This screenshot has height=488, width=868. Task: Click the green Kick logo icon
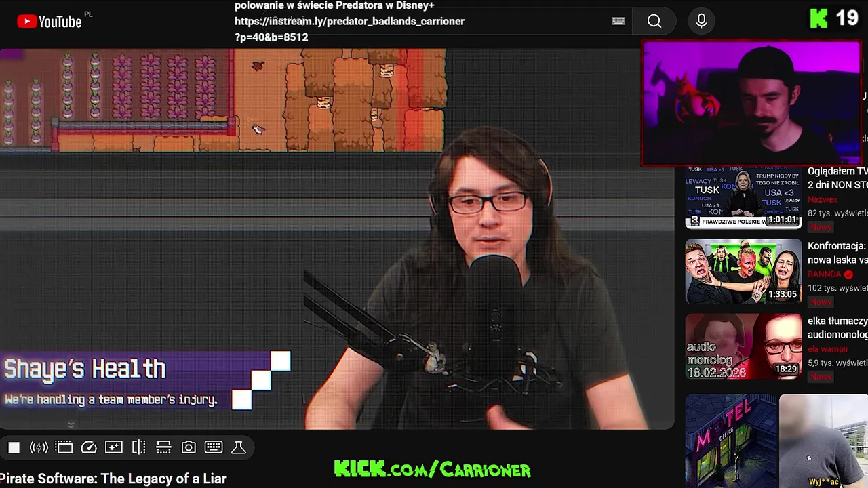coord(818,18)
